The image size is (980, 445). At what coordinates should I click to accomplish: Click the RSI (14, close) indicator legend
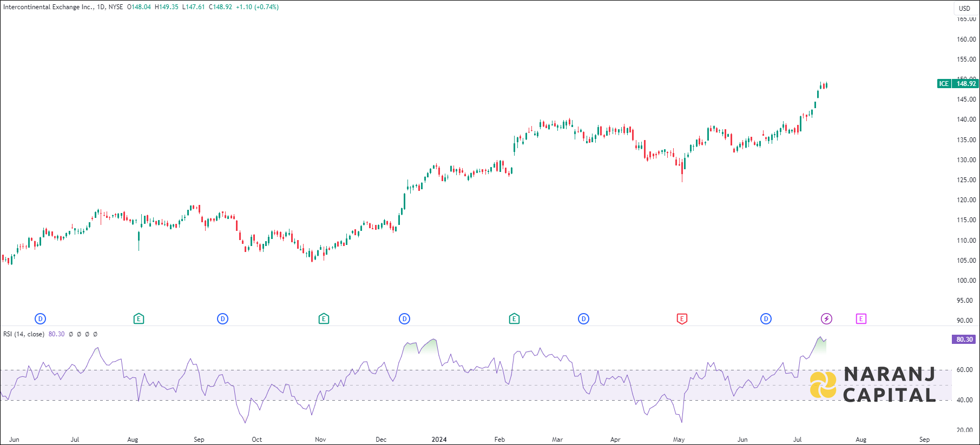(24, 334)
